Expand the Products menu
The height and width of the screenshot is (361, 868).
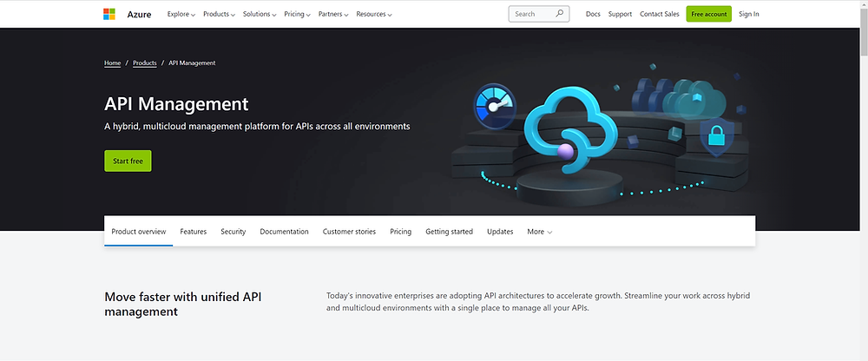point(219,15)
